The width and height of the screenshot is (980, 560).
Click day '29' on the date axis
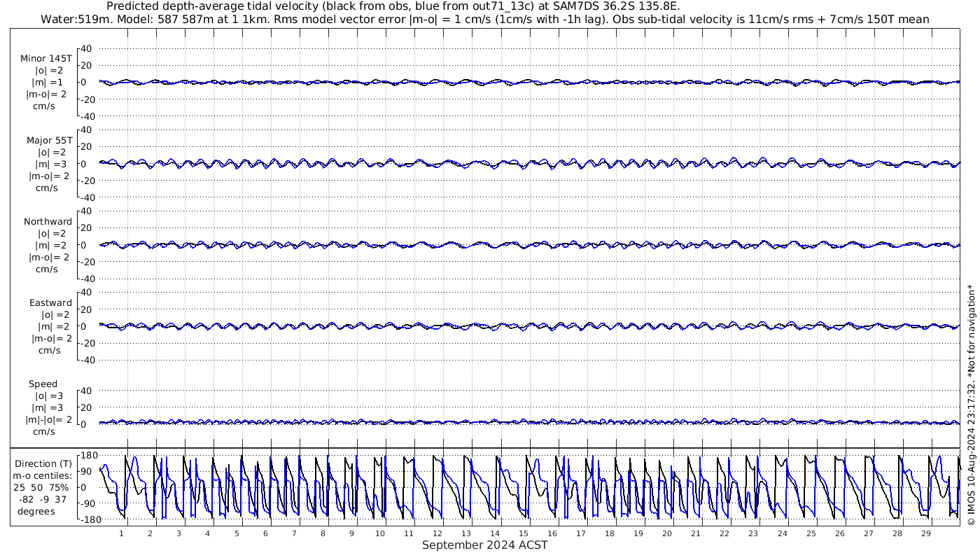click(x=925, y=533)
